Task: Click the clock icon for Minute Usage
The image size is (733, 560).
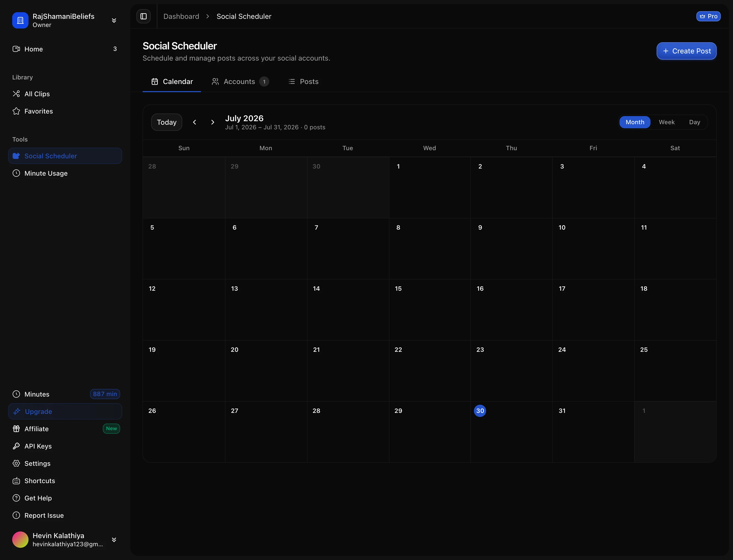Action: tap(16, 173)
